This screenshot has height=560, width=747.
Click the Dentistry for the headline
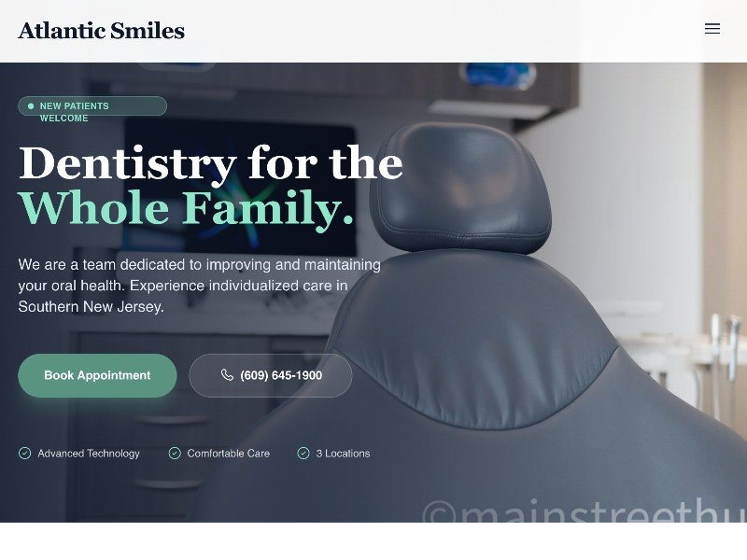pos(211,163)
